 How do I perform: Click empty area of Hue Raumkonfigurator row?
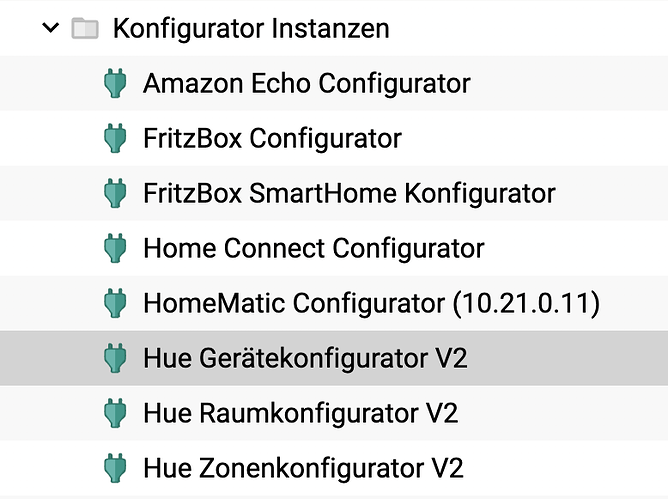tap(562, 413)
